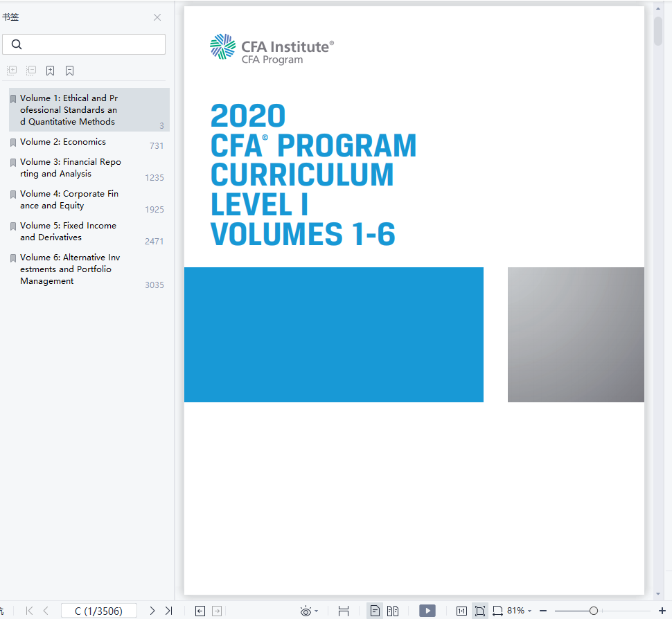
Task: Go back to previous view
Action: point(200,611)
